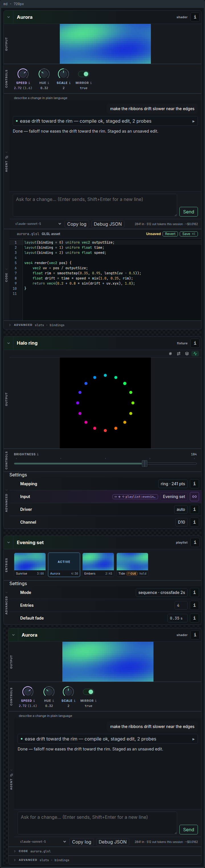Expand probe log row in nested Aurora card
205x868 pixels.
pyautogui.click(x=108, y=739)
